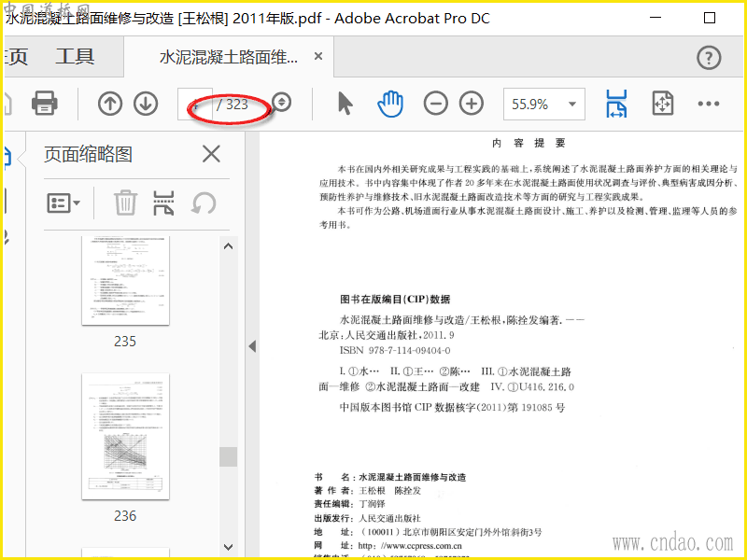Click the page label 236

click(125, 515)
